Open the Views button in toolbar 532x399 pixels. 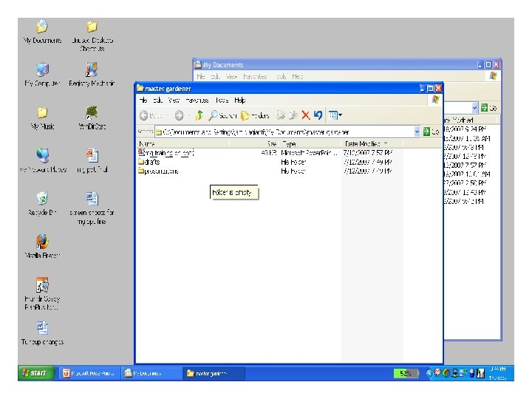(333, 115)
